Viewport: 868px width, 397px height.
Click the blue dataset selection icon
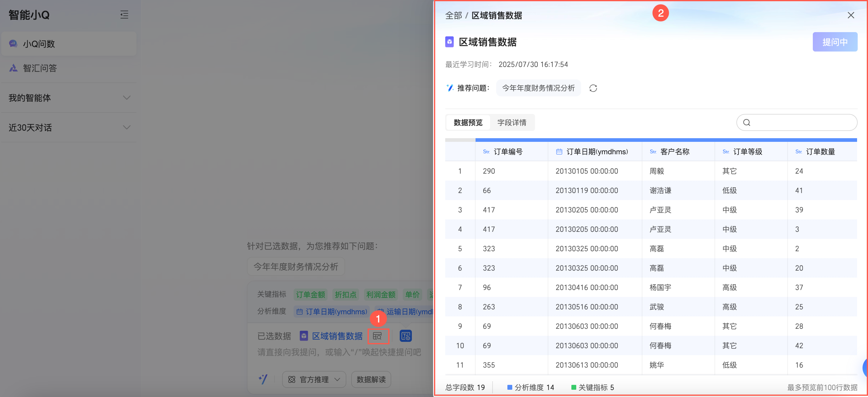click(x=405, y=336)
